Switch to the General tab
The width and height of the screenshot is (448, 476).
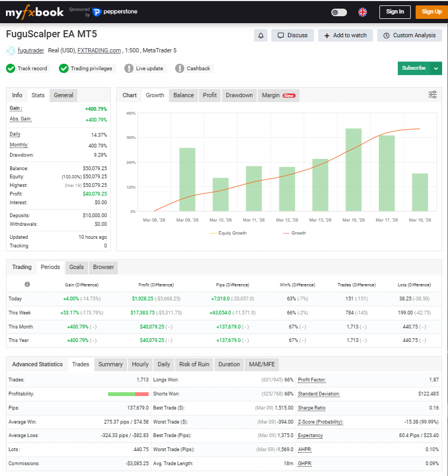(63, 95)
